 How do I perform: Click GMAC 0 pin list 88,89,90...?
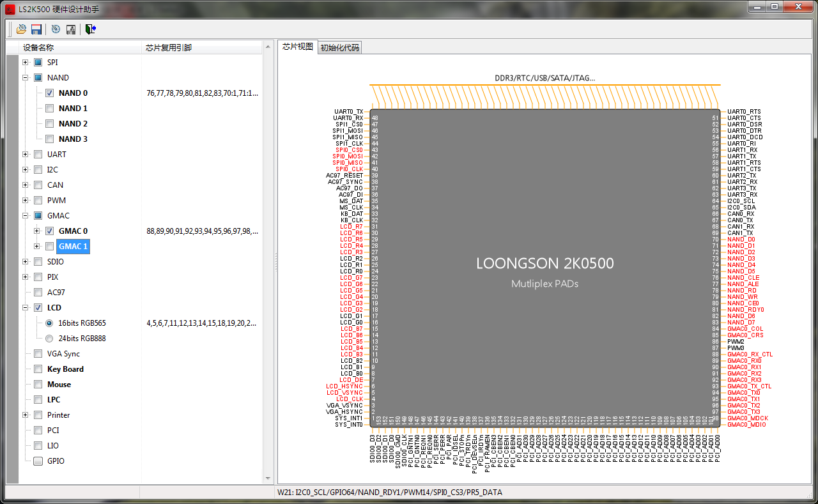pyautogui.click(x=203, y=231)
